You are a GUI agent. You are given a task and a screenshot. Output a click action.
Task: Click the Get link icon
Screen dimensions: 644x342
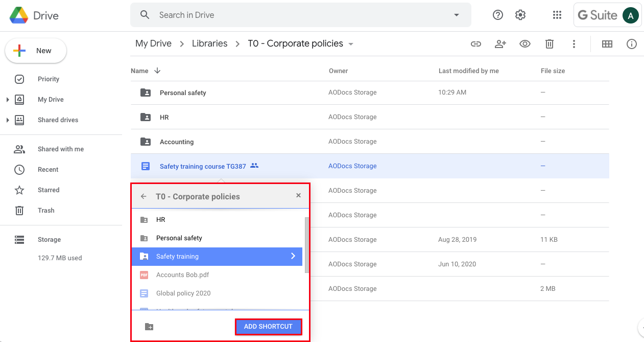476,44
